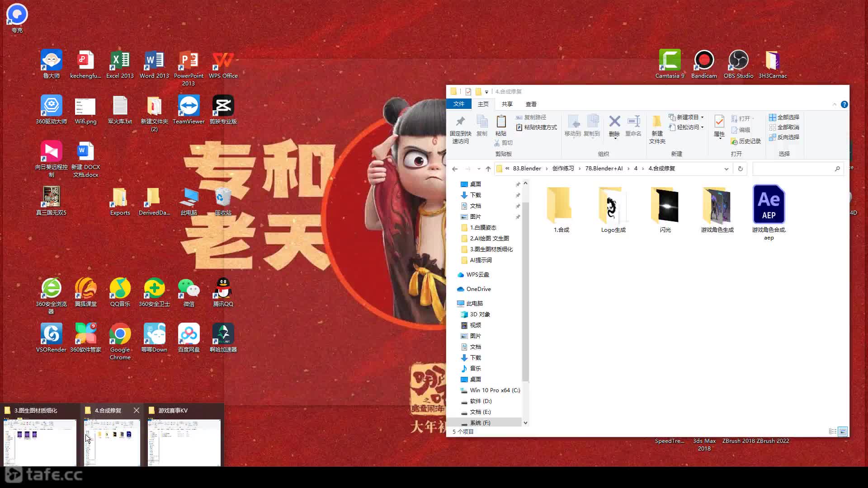This screenshot has height=488, width=868.
Task: Open 微信 desktop shortcut
Action: (189, 292)
